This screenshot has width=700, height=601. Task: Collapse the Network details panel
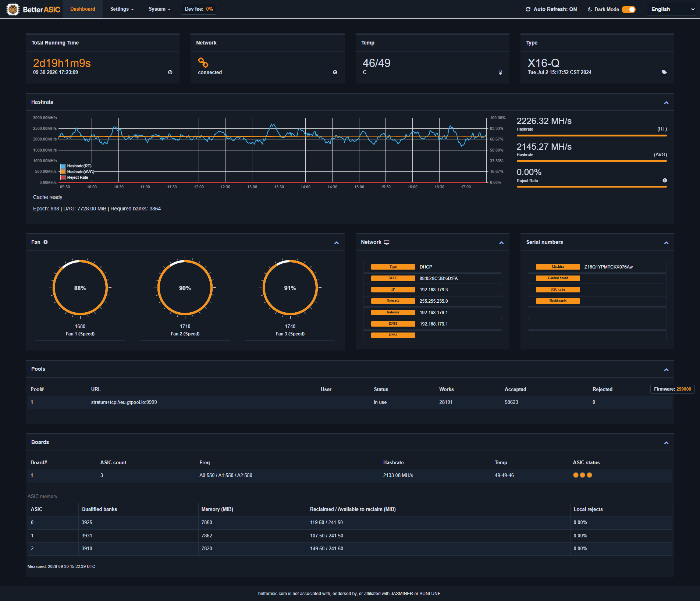[x=501, y=243]
